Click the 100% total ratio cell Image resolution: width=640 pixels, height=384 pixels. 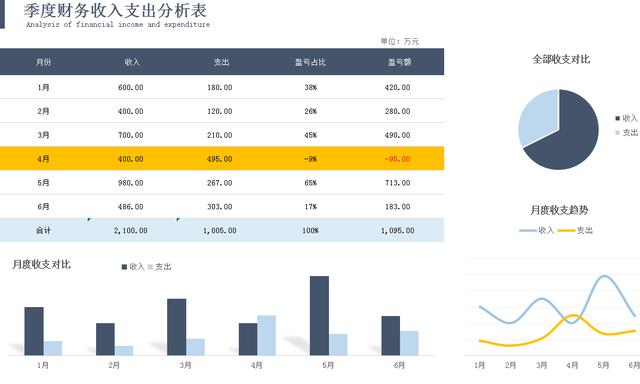(310, 231)
